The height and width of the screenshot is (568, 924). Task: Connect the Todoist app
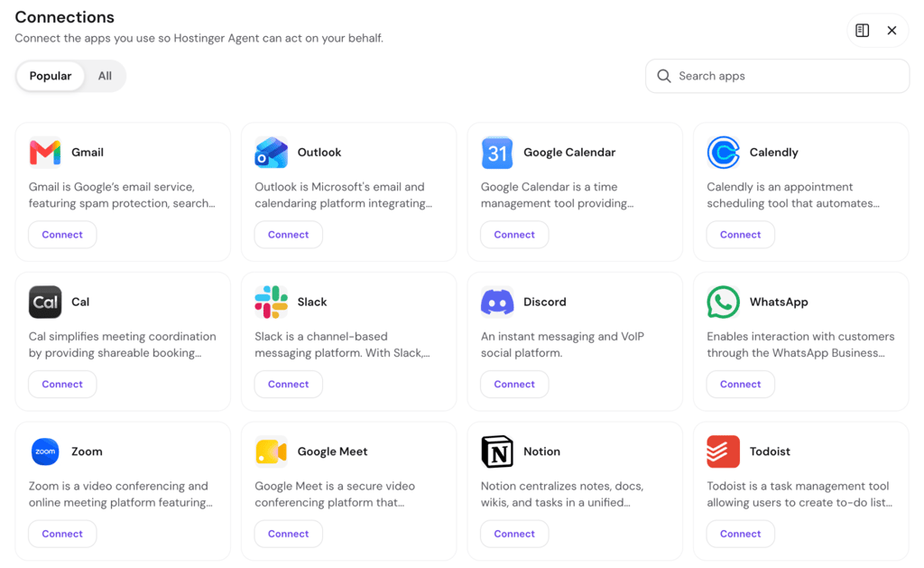(741, 534)
